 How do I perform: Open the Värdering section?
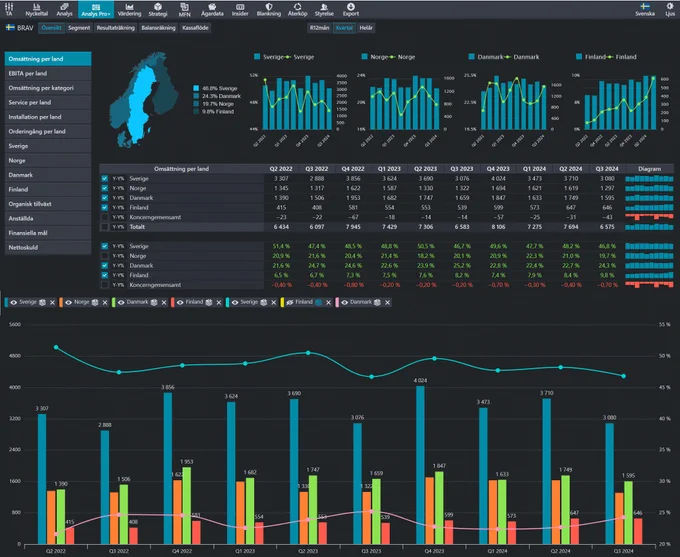click(129, 9)
